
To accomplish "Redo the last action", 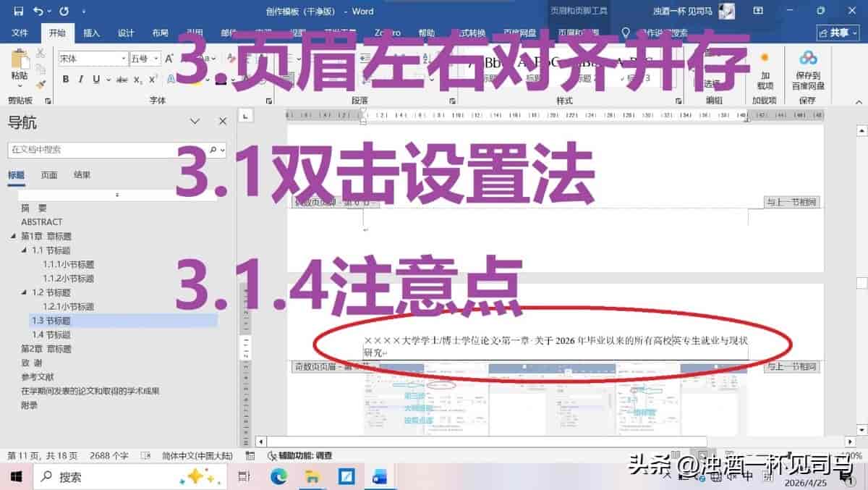I will [64, 11].
